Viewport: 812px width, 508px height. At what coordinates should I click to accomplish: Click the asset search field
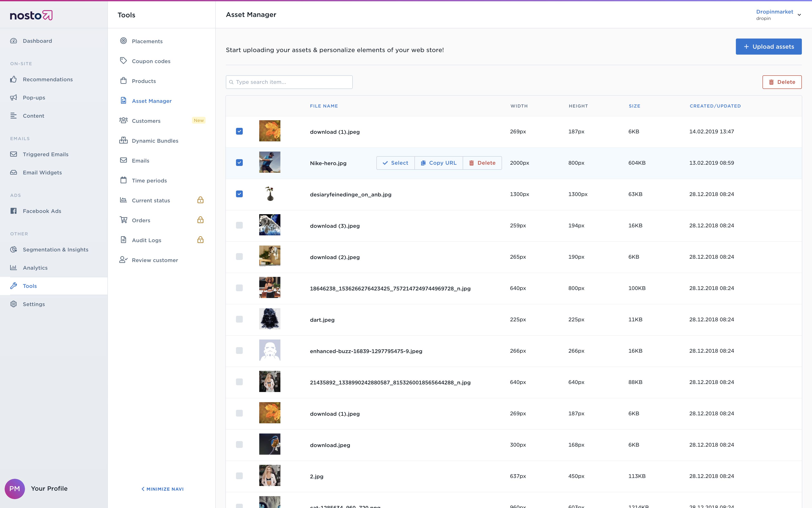click(x=289, y=82)
